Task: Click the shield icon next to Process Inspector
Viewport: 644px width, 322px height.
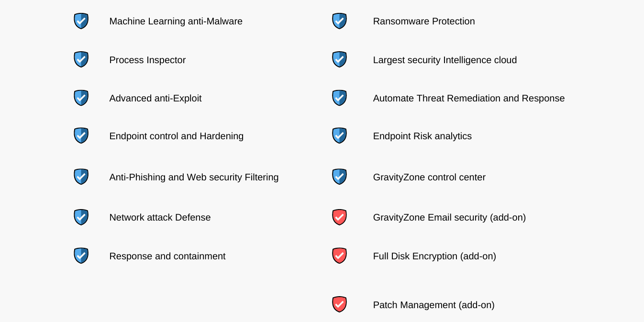Action: coord(81,59)
